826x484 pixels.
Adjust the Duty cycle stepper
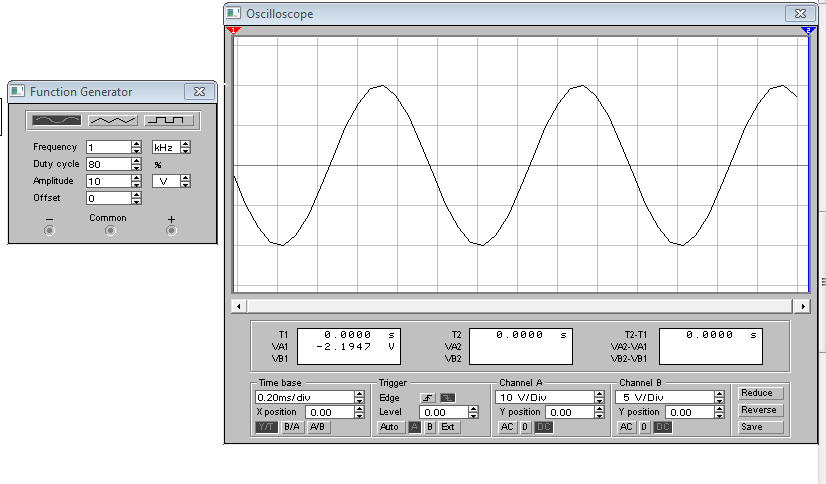coord(136,164)
